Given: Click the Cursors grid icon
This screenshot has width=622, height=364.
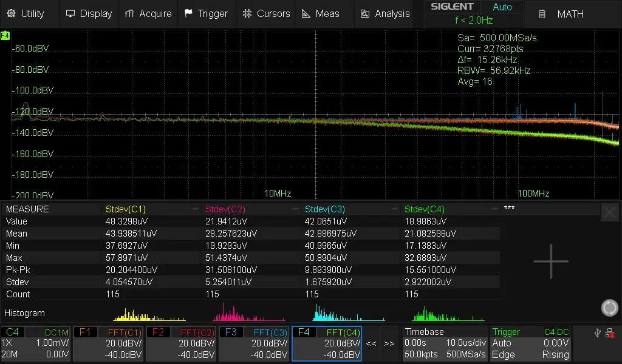Looking at the screenshot, I should (246, 13).
